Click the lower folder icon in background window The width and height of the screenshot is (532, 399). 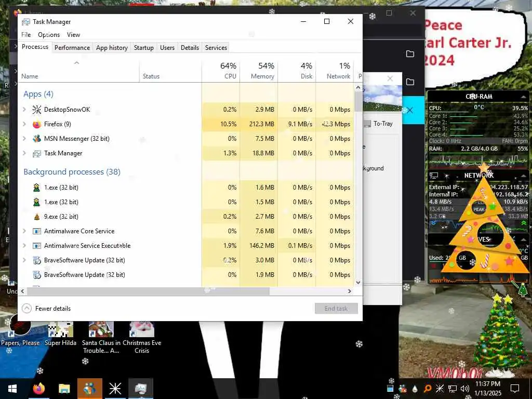click(410, 82)
